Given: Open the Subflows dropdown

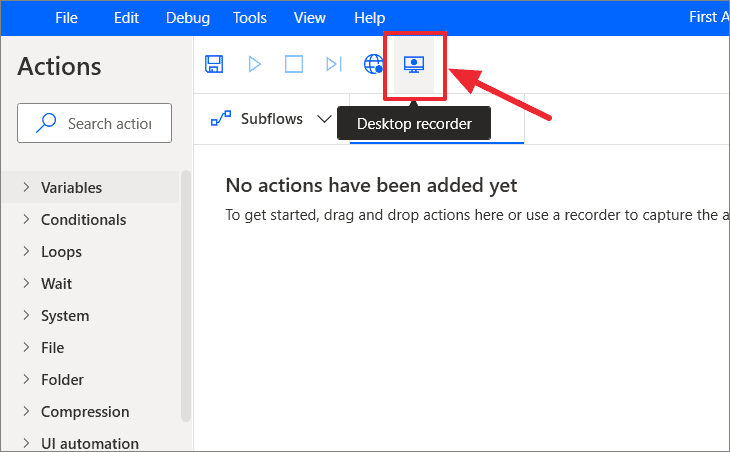Looking at the screenshot, I should (271, 119).
